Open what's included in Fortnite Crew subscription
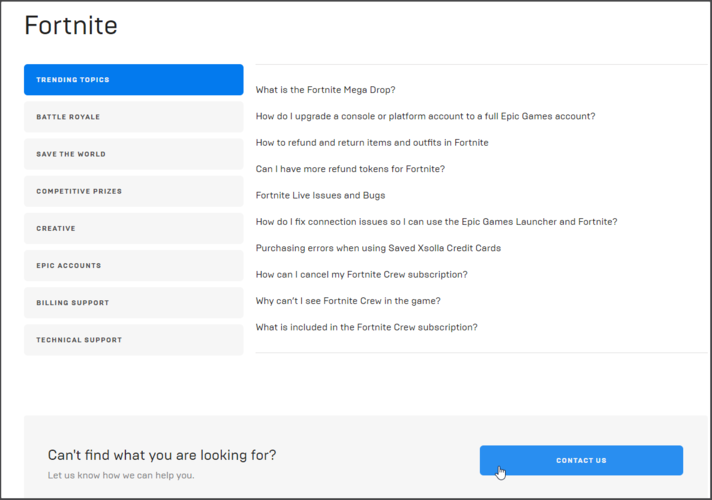 [366, 327]
